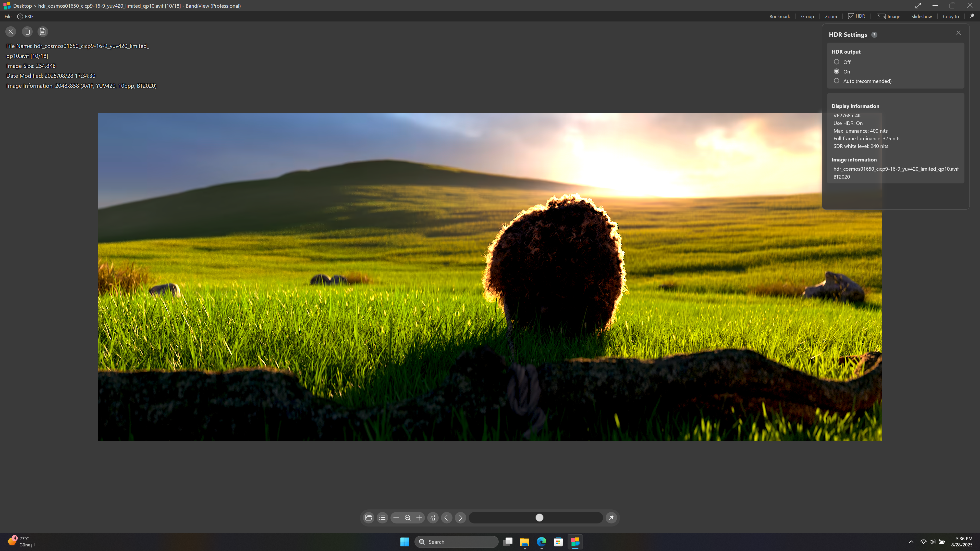
Task: Close the HDR Settings panel
Action: click(958, 33)
